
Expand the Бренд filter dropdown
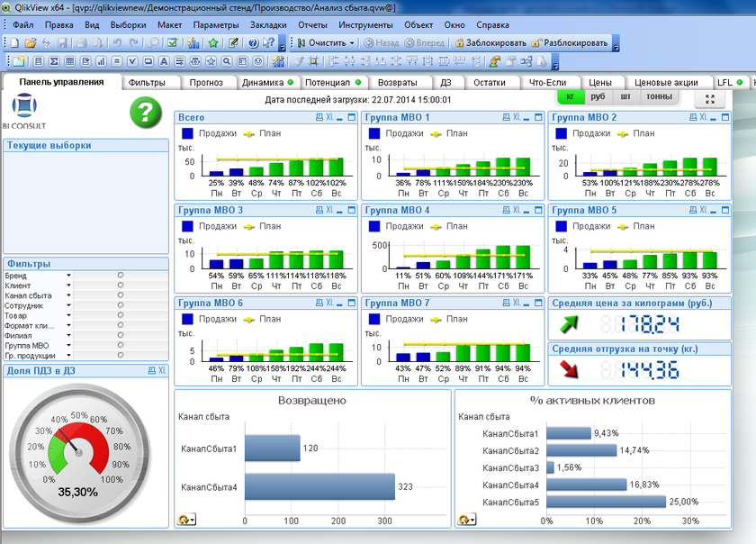[69, 275]
